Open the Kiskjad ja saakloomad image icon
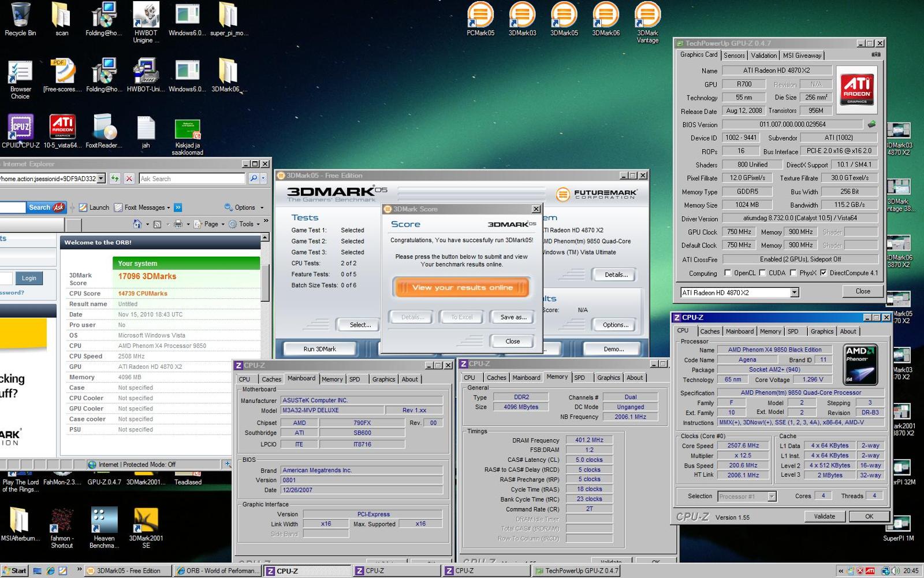Screen dimensions: 924x578 point(188,136)
